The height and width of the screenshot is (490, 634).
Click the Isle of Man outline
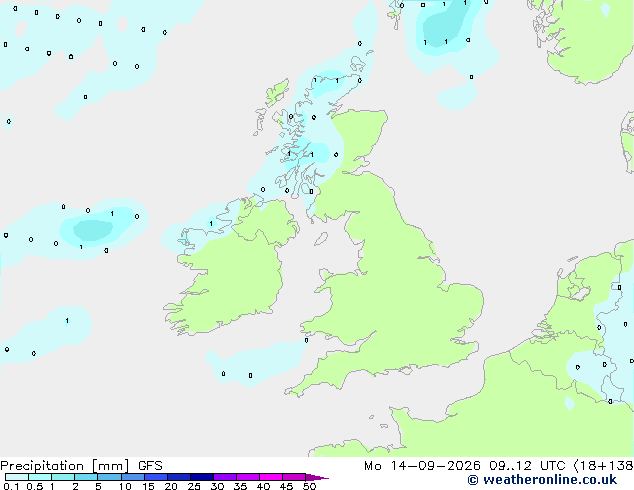(321, 239)
